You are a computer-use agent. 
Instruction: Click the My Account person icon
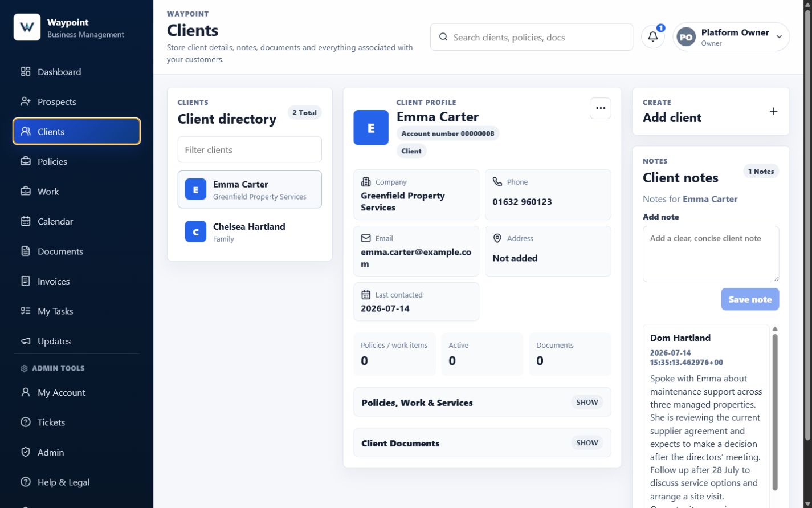(x=26, y=392)
